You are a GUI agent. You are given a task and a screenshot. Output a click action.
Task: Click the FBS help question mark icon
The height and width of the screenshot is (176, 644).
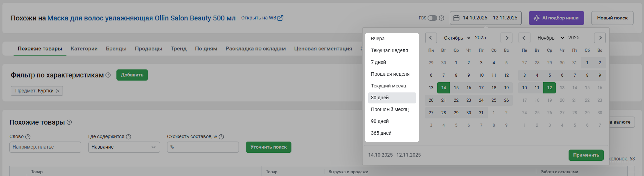point(441,18)
